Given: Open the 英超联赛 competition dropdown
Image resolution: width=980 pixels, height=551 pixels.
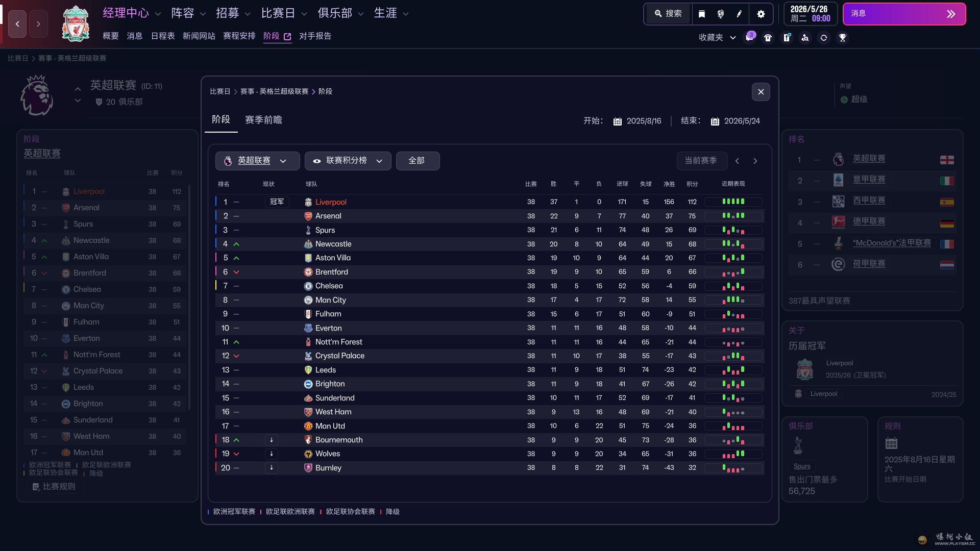Looking at the screenshot, I should (x=257, y=161).
